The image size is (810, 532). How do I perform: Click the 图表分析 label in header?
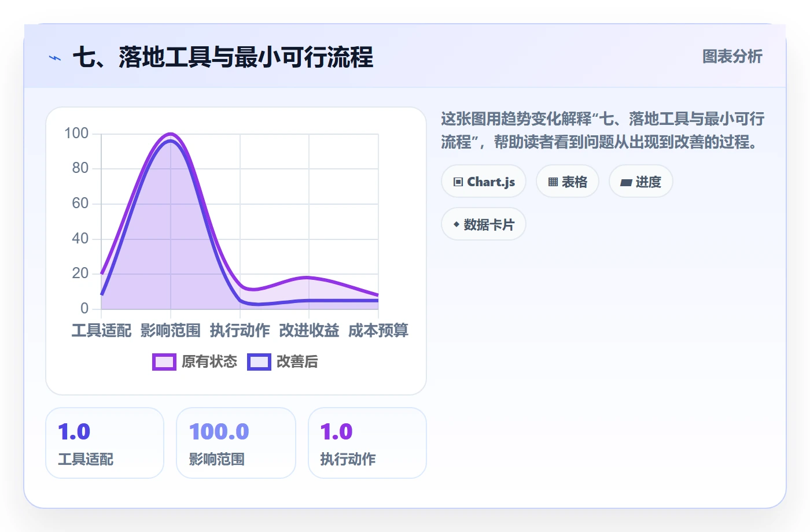click(x=732, y=57)
